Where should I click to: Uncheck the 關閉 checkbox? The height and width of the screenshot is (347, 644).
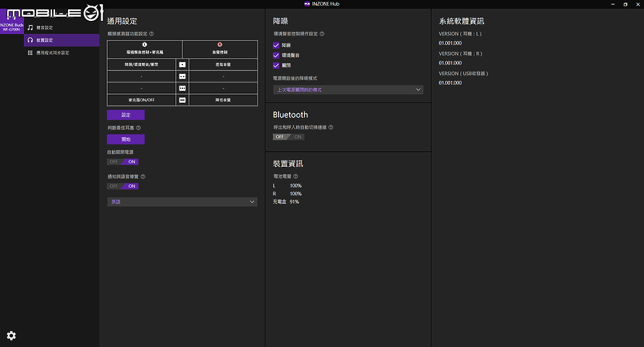[x=276, y=65]
